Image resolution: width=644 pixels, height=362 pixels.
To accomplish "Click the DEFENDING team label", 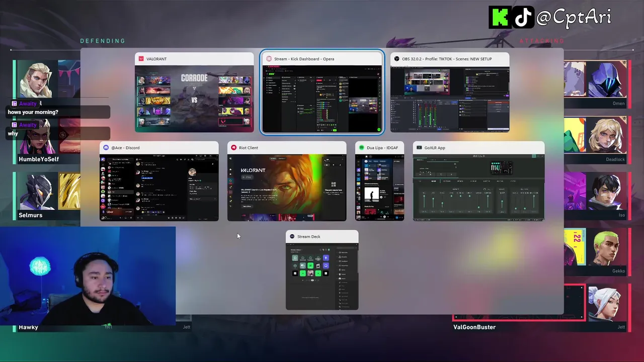I will (103, 41).
